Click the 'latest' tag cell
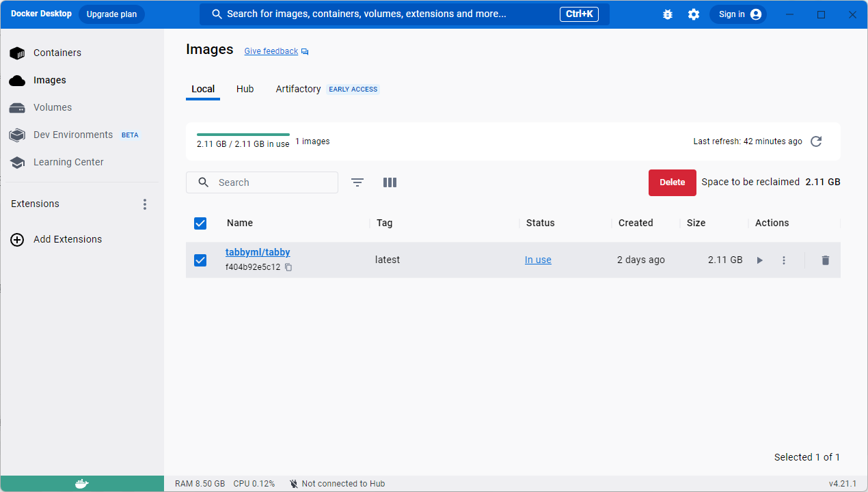Image resolution: width=868 pixels, height=492 pixels. (388, 260)
